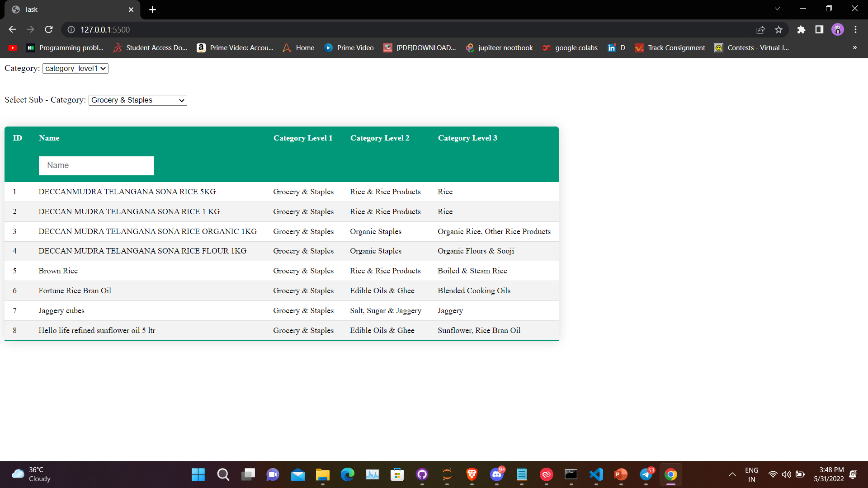Open the Category dropdown showing category_level1

75,68
